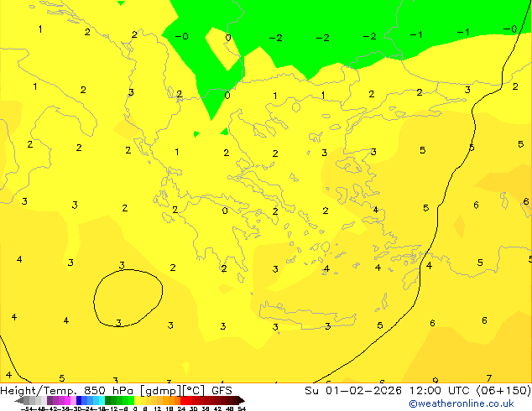
Task: Select the '[°C]' unit label
Action: [x=194, y=391]
